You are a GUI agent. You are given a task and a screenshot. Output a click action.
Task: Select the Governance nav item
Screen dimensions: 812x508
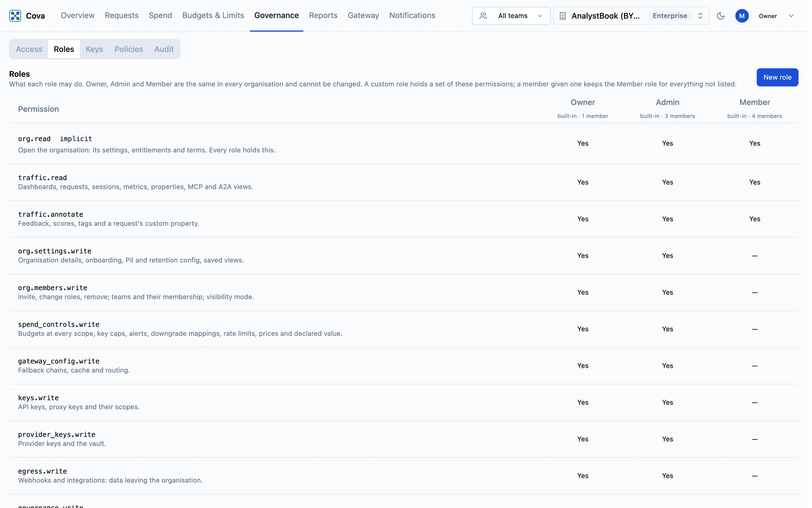(277, 16)
